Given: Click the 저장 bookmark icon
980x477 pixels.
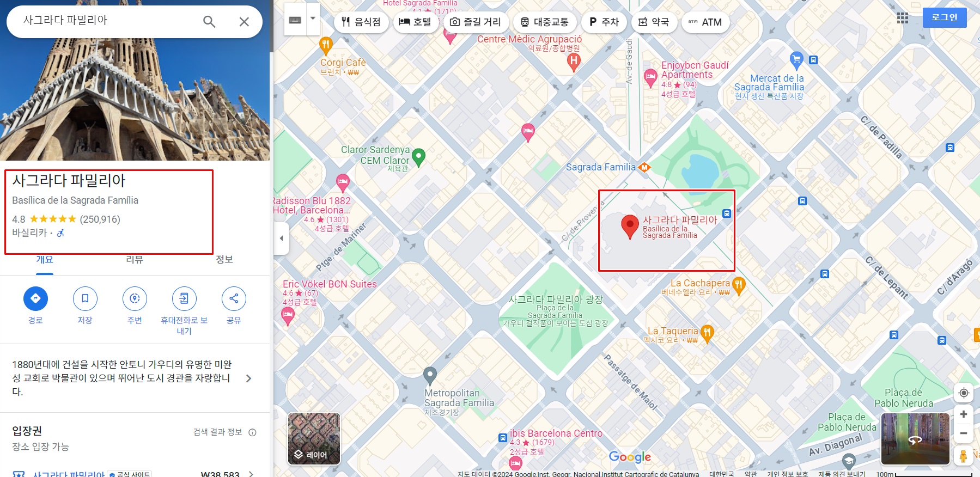Looking at the screenshot, I should click(85, 298).
